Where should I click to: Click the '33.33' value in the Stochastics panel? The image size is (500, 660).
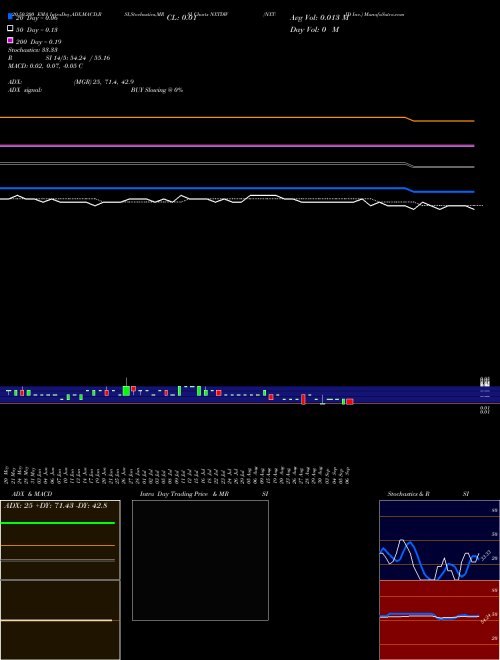[x=486, y=555]
